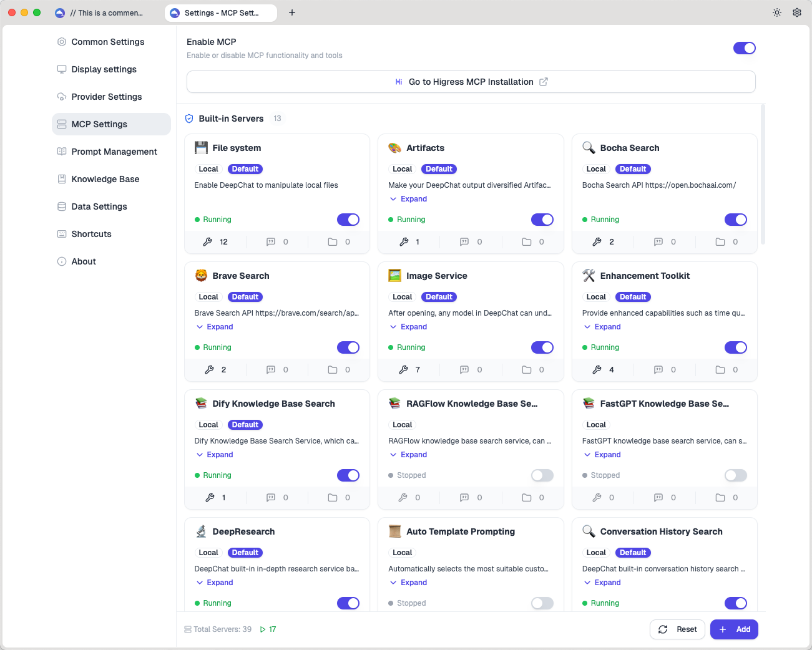Click the Enhancement Toolkit tools icon
812x650 pixels.
pyautogui.click(x=589, y=276)
